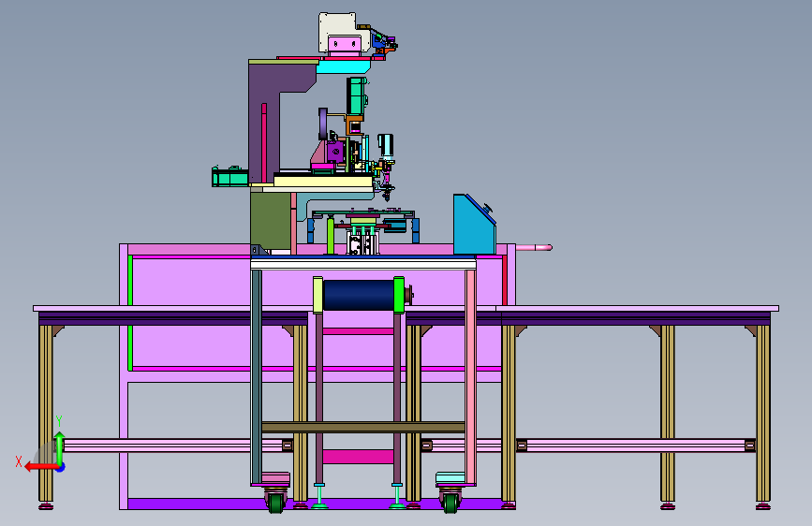Select the right leveling foot between the casters

click(397, 496)
